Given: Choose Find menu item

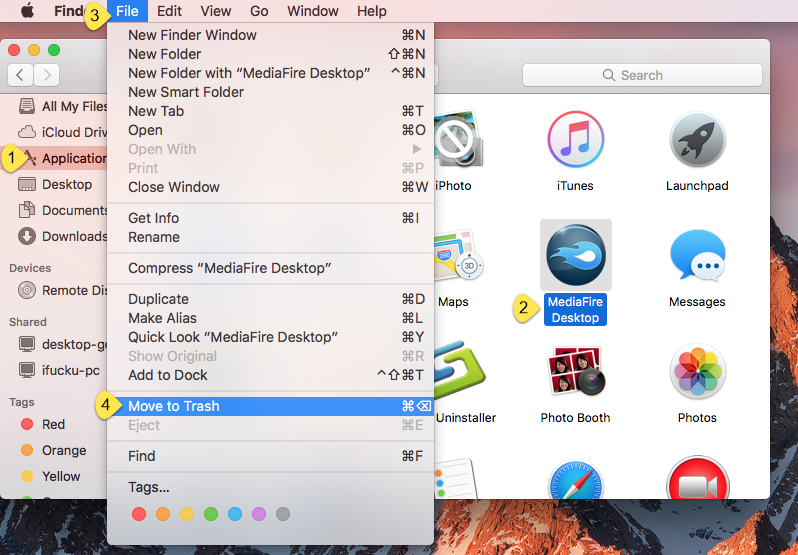Looking at the screenshot, I should click(x=270, y=456).
